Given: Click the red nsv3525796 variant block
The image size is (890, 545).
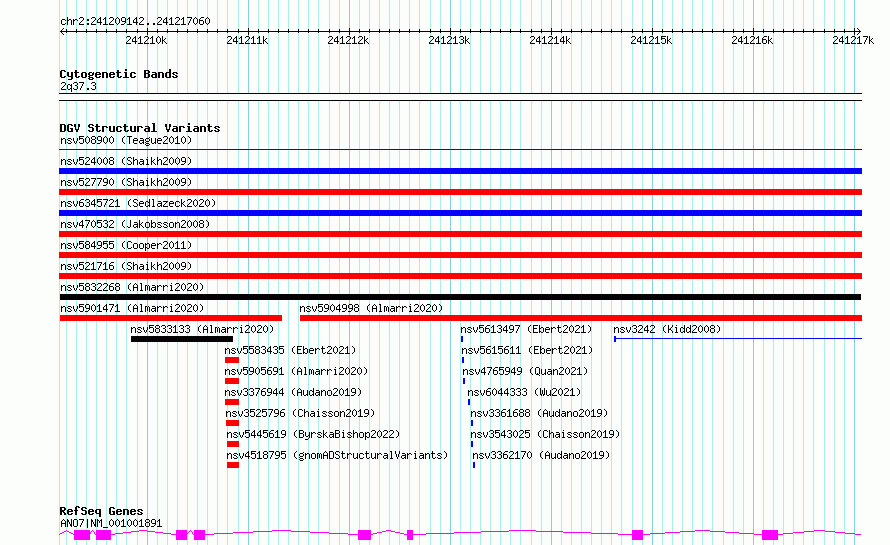Looking at the screenshot, I should pyautogui.click(x=232, y=423).
